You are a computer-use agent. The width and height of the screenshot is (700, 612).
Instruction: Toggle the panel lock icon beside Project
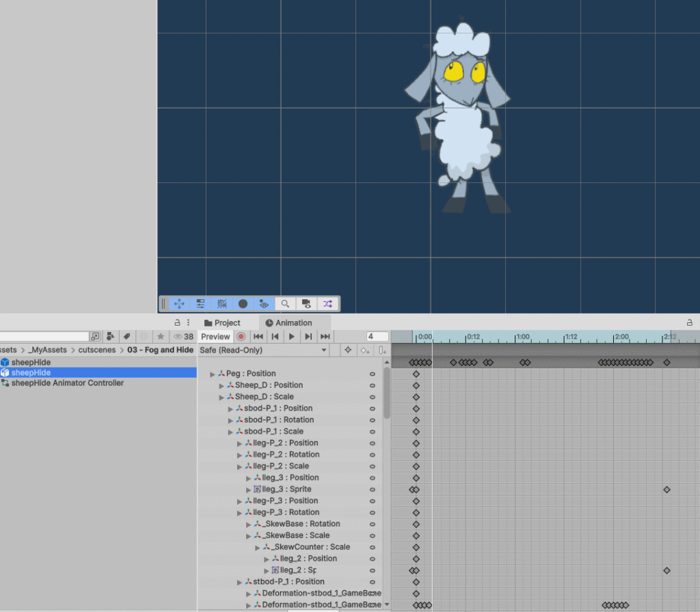point(178,322)
